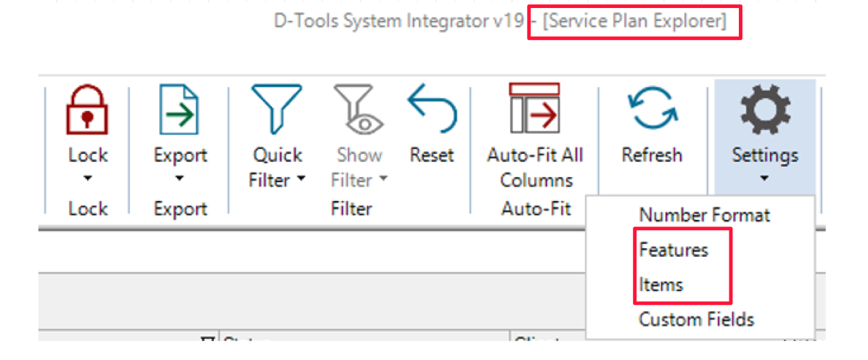The image size is (868, 360).
Task: Click the Refresh arrows icon
Action: click(652, 108)
